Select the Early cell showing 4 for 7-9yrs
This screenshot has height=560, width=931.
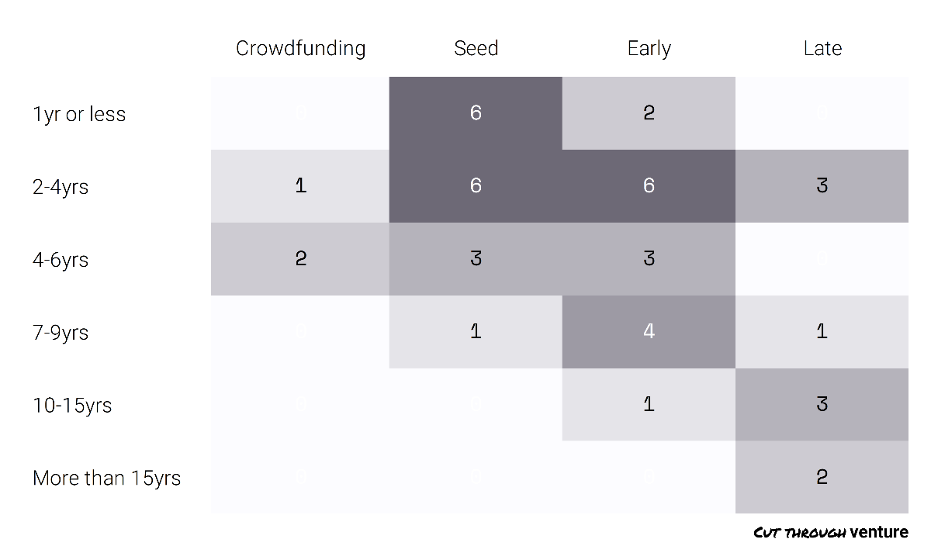[649, 332]
